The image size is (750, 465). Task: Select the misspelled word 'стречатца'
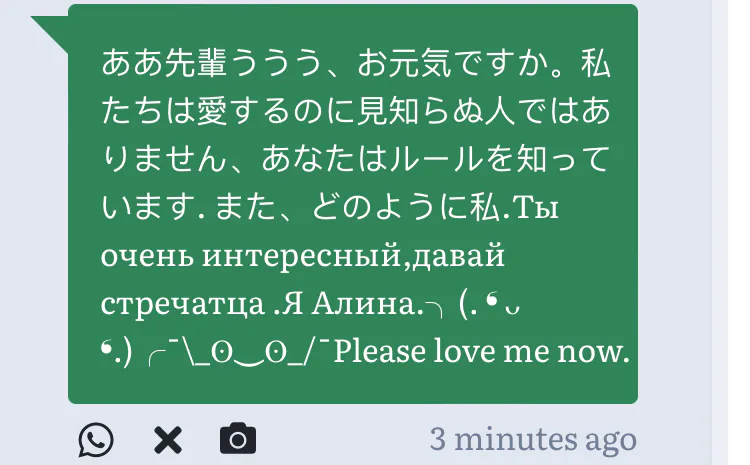(x=183, y=305)
